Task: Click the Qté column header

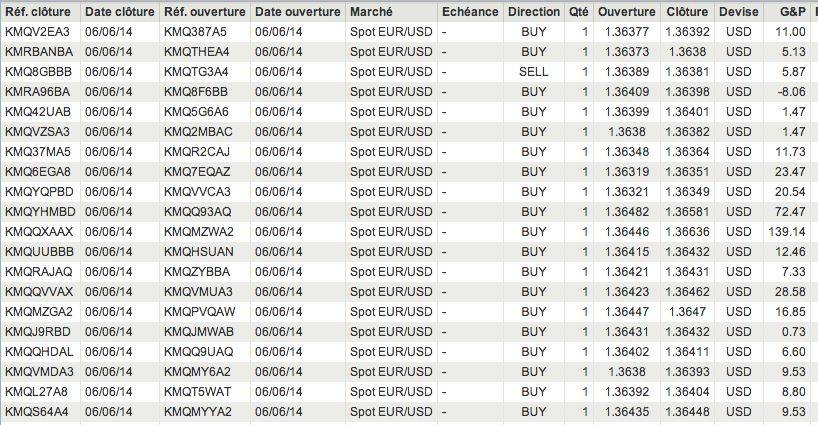Action: click(578, 12)
